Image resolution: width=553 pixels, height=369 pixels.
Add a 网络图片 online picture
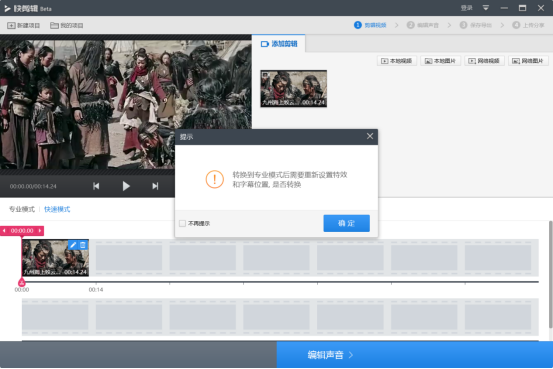coord(528,61)
